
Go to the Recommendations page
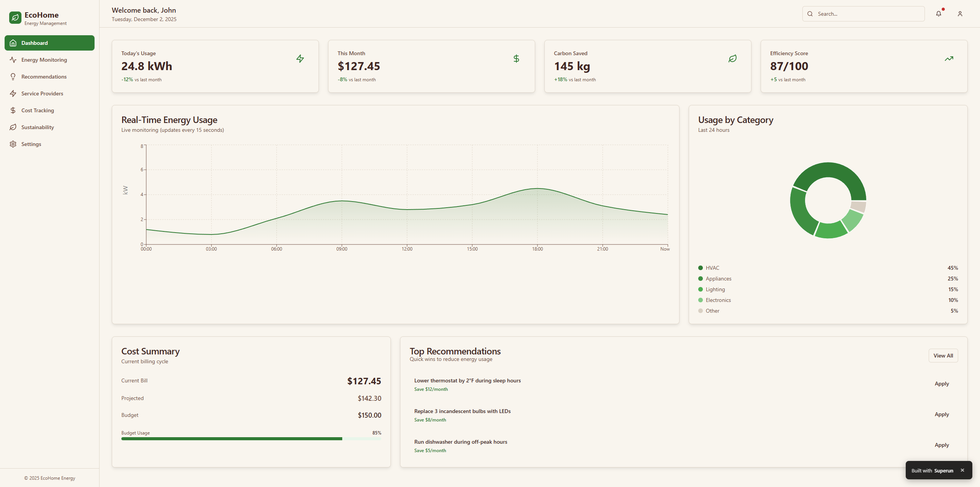point(44,77)
